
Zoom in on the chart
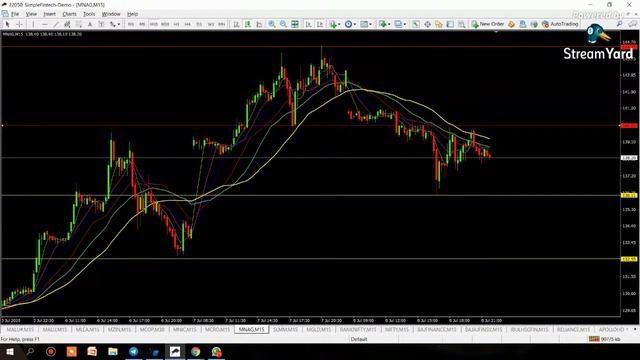(272, 24)
